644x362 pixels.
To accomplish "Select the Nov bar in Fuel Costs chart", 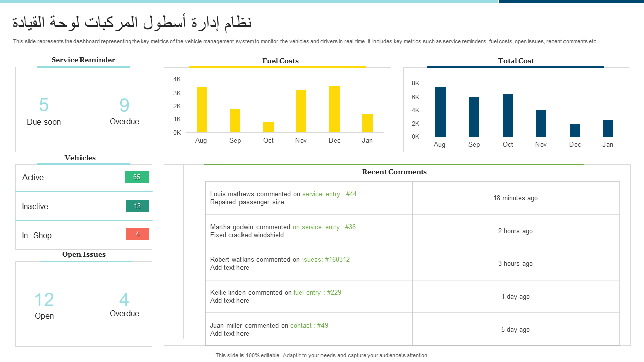I will [301, 111].
